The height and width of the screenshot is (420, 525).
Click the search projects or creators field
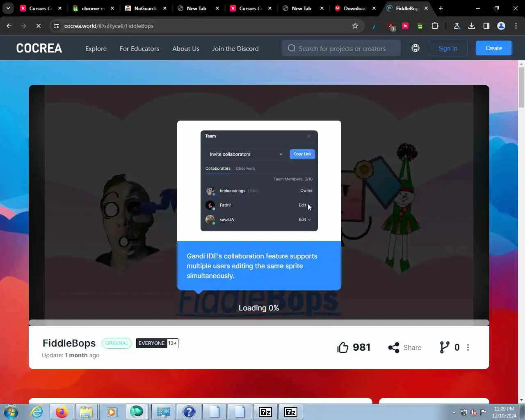[x=341, y=48]
